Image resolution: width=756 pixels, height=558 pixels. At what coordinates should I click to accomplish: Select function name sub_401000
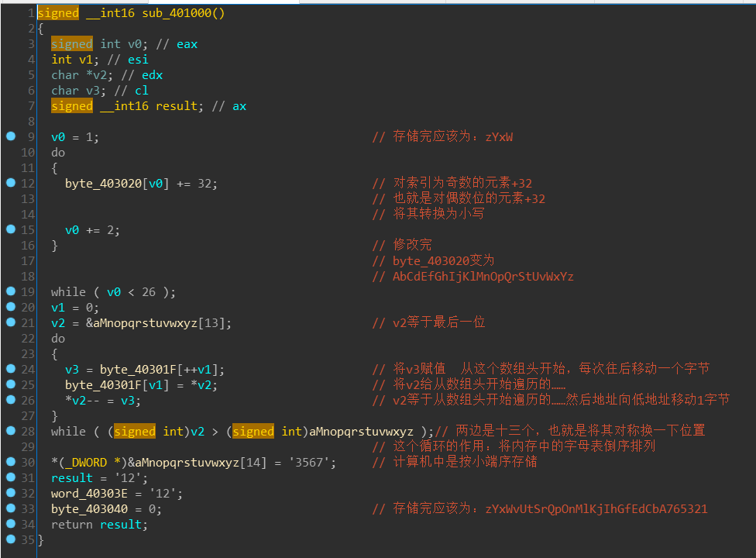point(177,13)
